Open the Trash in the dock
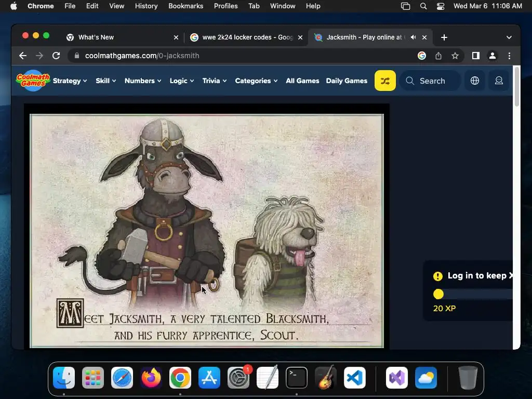Screen dimensions: 532x399 [x=468, y=378]
